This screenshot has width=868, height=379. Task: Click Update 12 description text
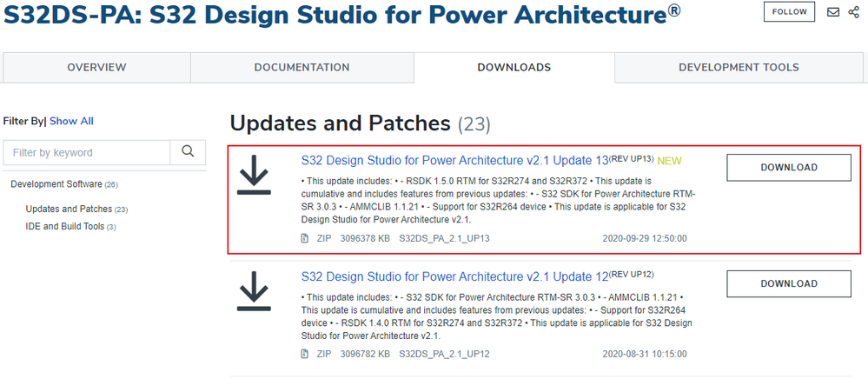[498, 316]
